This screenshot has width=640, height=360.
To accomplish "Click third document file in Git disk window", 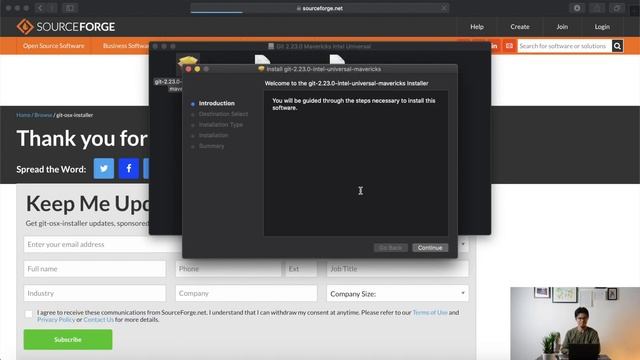I will [x=337, y=60].
